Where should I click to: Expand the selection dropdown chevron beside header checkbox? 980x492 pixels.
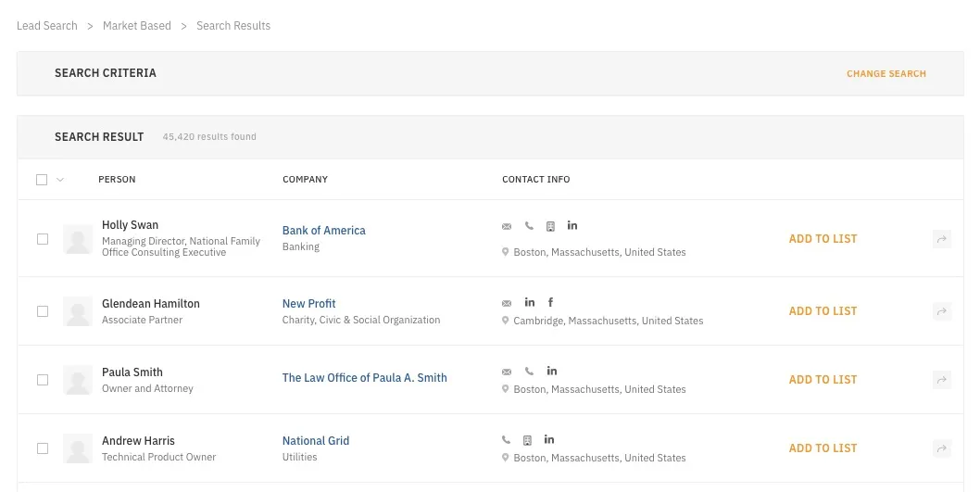[x=60, y=180]
